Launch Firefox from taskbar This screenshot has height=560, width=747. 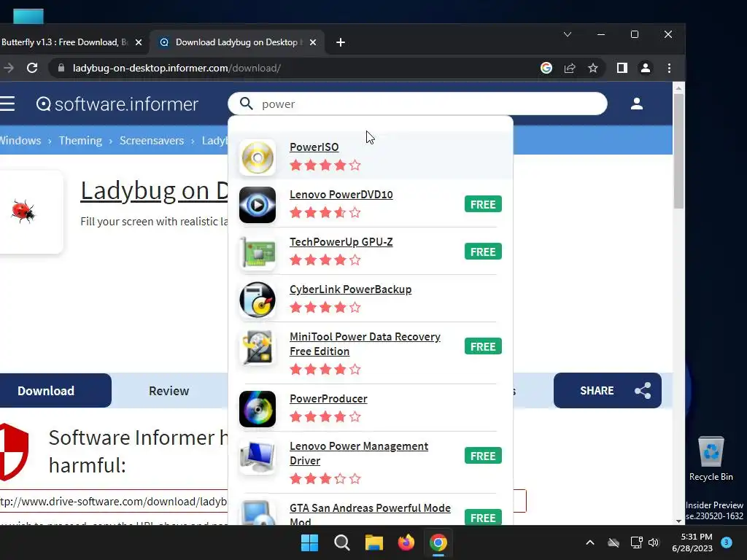coord(406,542)
